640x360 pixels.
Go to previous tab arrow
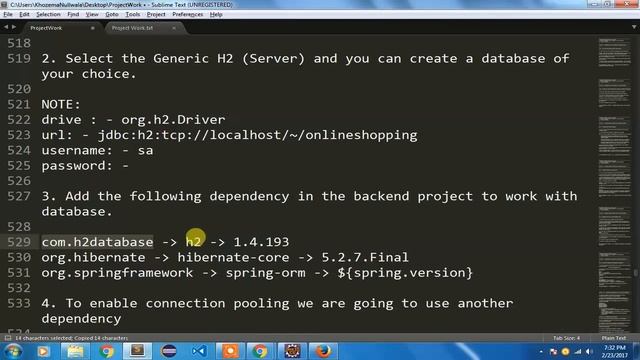(x=6, y=27)
